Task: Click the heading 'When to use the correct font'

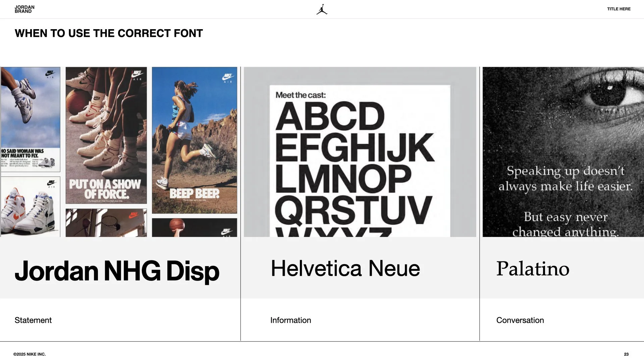Action: tap(109, 33)
